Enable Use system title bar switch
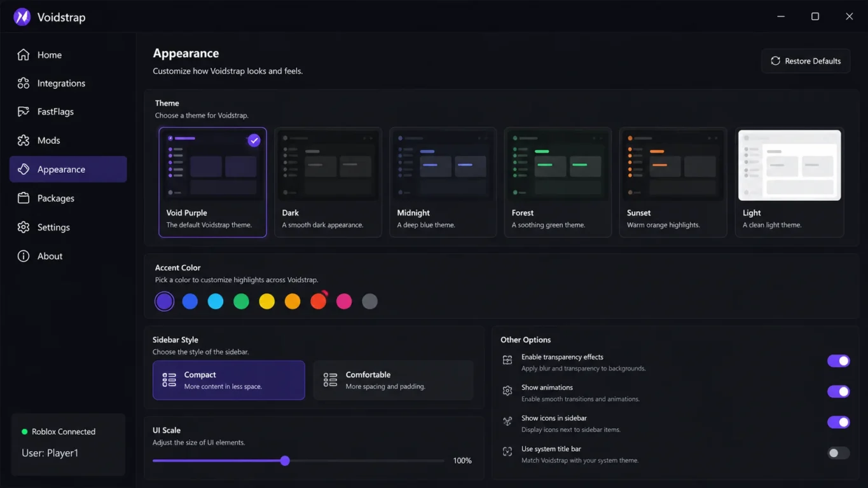This screenshot has width=868, height=488. click(838, 453)
